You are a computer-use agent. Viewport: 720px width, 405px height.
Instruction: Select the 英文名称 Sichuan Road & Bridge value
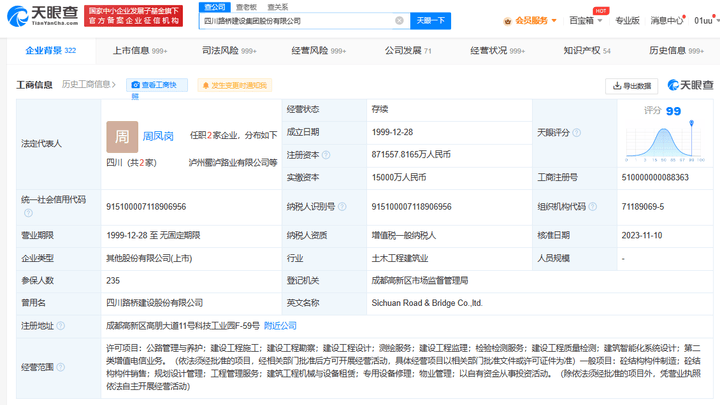tap(427, 303)
